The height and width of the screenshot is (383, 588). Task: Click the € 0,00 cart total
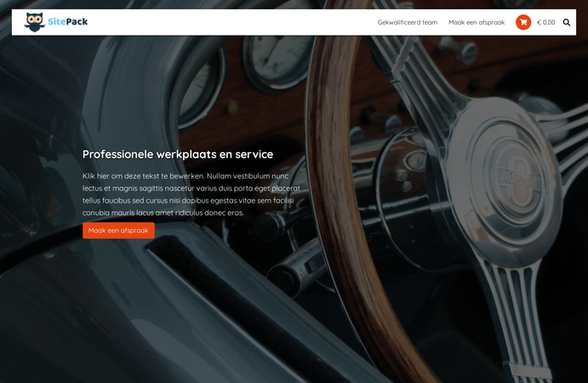tap(546, 22)
